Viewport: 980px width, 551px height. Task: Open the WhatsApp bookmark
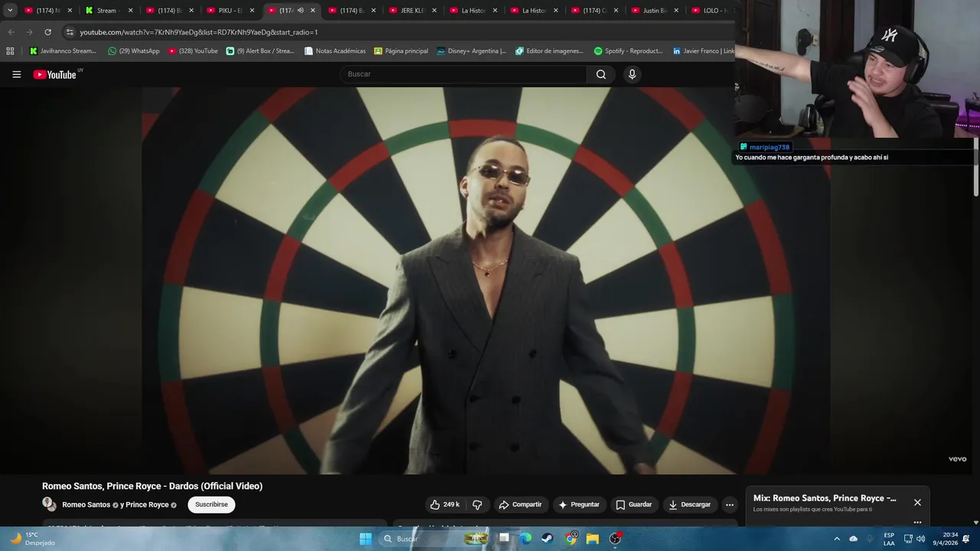tap(133, 51)
